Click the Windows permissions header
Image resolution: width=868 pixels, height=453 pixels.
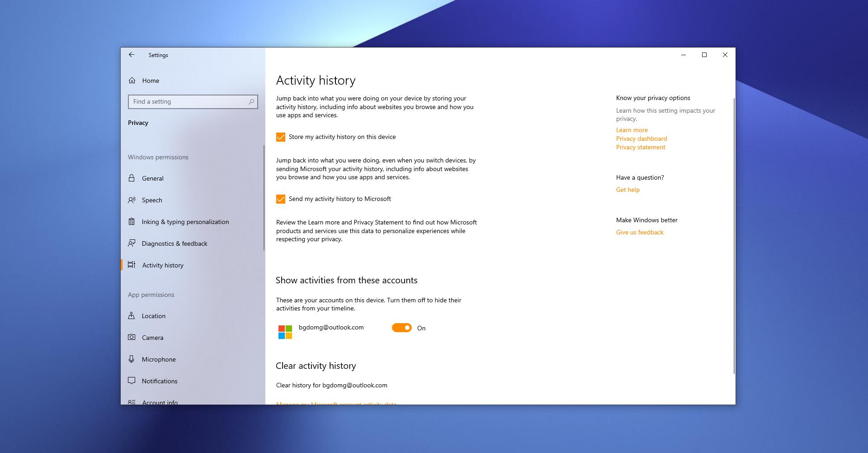pyautogui.click(x=158, y=157)
